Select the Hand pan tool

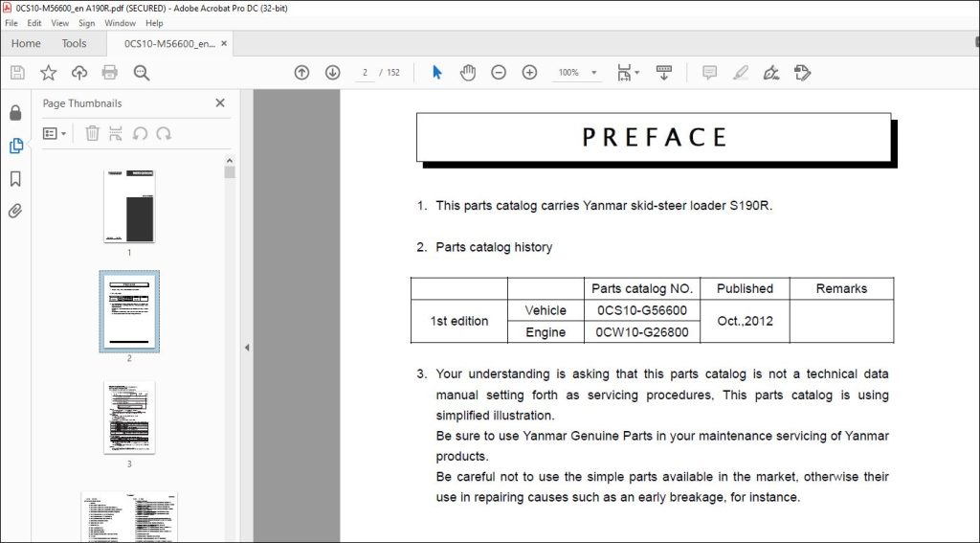click(467, 73)
